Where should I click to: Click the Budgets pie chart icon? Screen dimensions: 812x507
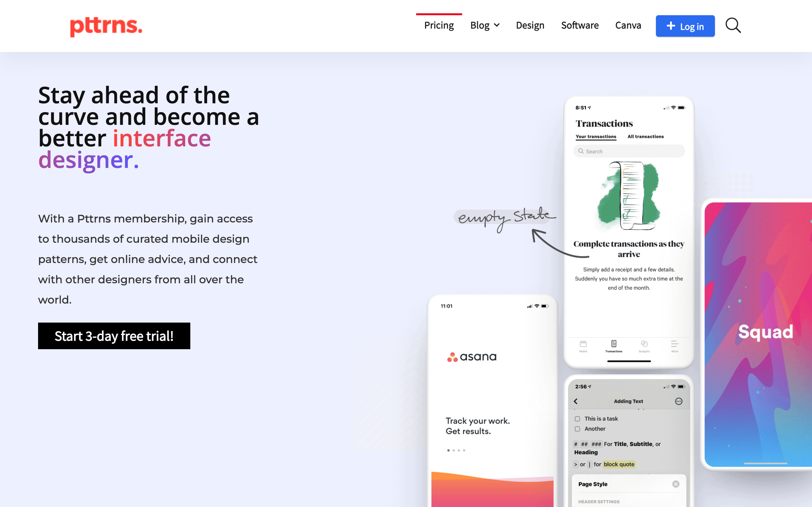click(x=644, y=344)
